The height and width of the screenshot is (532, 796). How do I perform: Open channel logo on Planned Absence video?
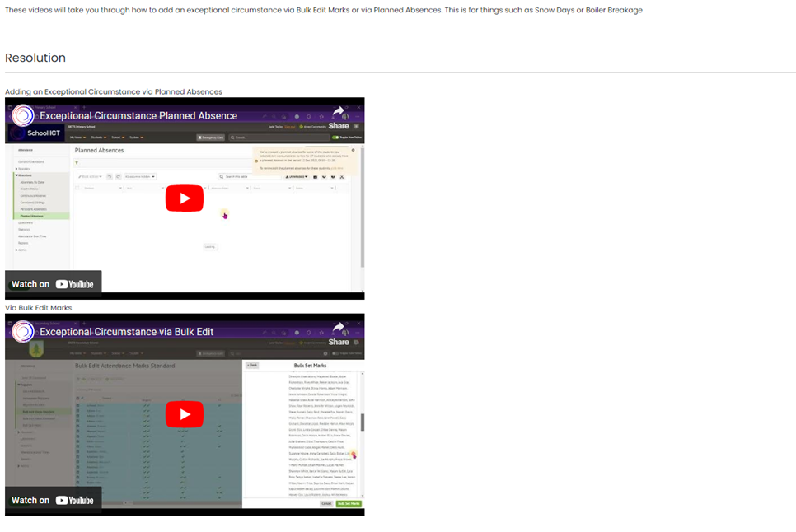22,115
